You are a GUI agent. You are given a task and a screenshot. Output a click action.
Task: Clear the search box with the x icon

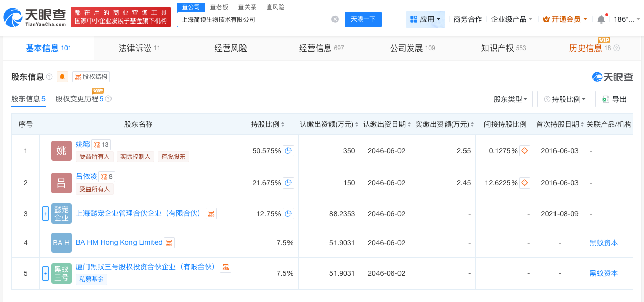pyautogui.click(x=335, y=19)
